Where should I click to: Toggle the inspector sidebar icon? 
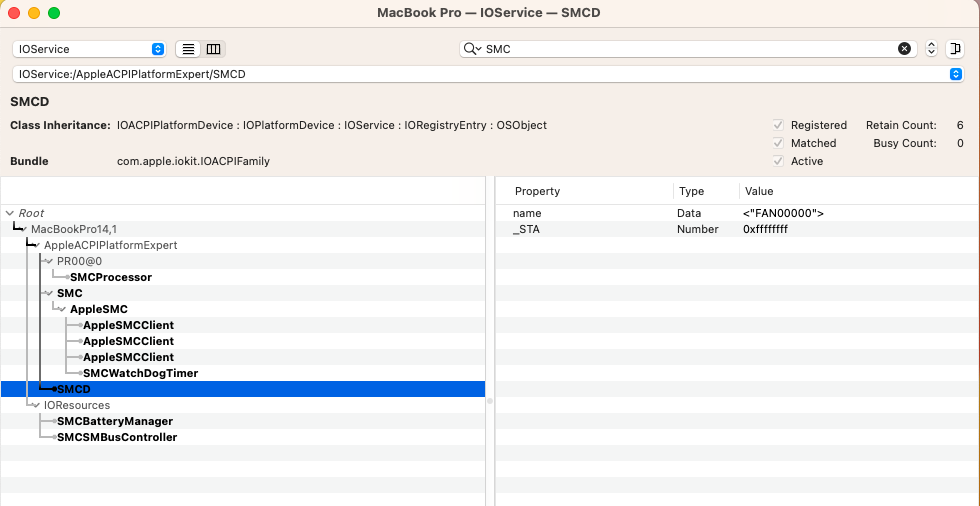coord(954,49)
